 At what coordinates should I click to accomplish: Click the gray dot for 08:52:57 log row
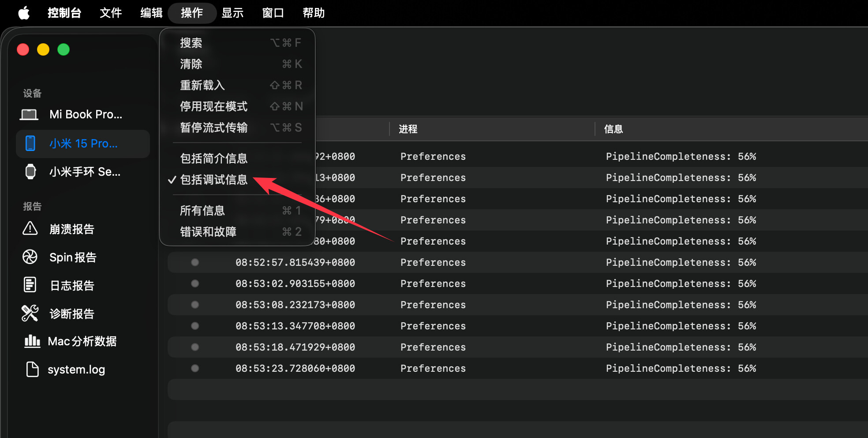tap(195, 262)
